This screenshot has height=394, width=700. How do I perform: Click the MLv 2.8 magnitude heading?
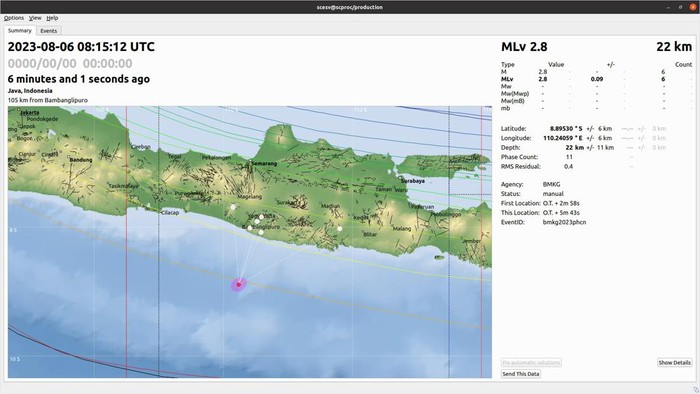[x=524, y=47]
